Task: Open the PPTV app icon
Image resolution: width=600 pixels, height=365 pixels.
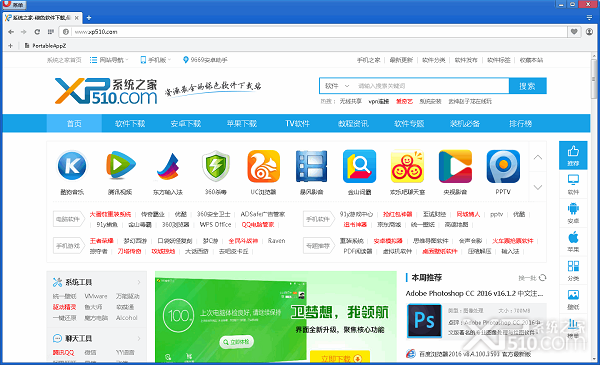Action: point(503,166)
